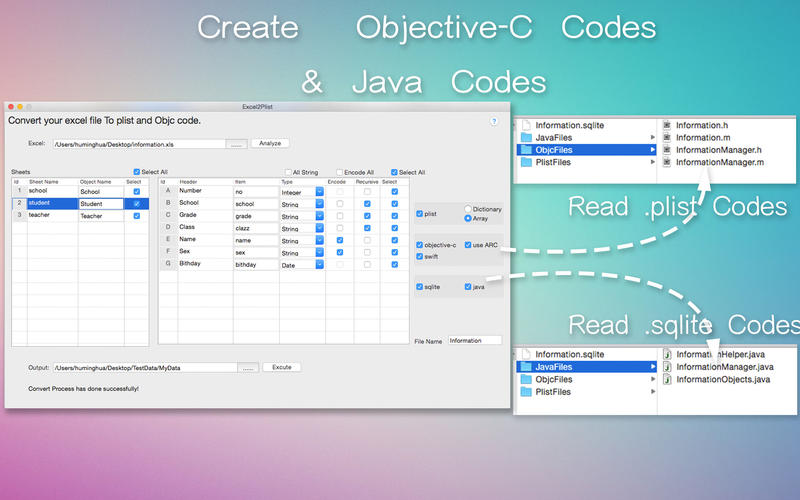Click highlighted ObjcFiles folder icon
The height and width of the screenshot is (500, 800).
(x=526, y=150)
